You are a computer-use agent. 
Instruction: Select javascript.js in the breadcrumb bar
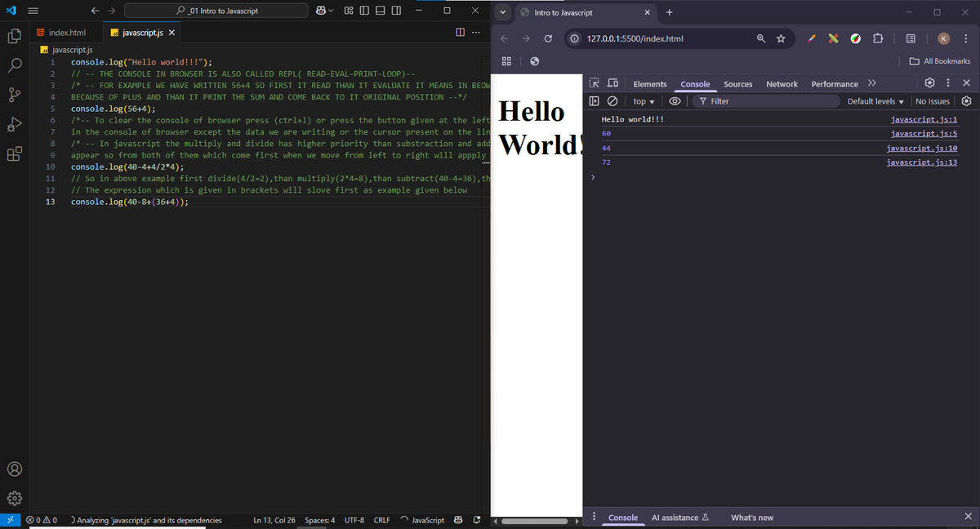click(72, 50)
